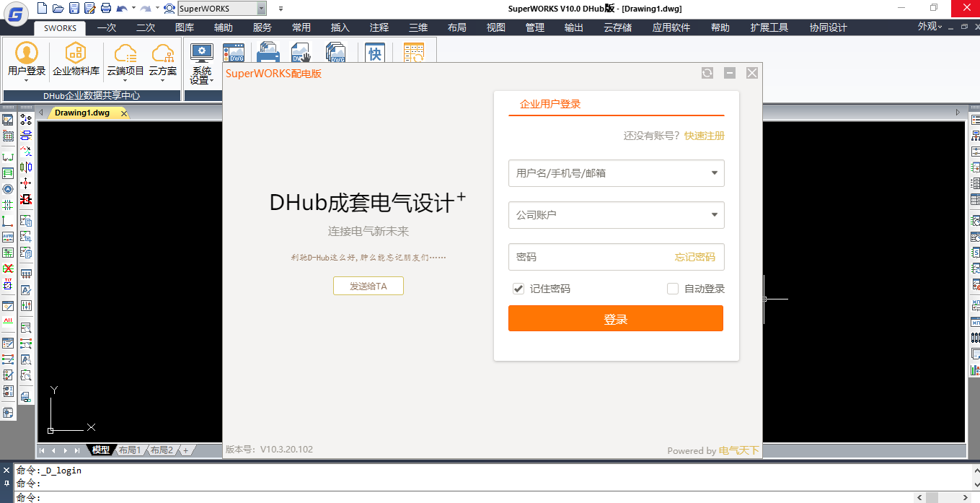Click the 快速注册 quick register link
The image size is (980, 503).
705,136
